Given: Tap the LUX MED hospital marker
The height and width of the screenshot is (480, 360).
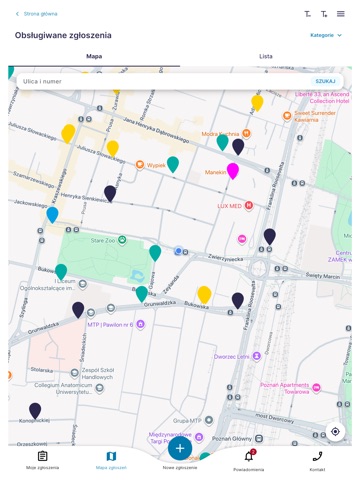Looking at the screenshot, I should click(x=248, y=206).
